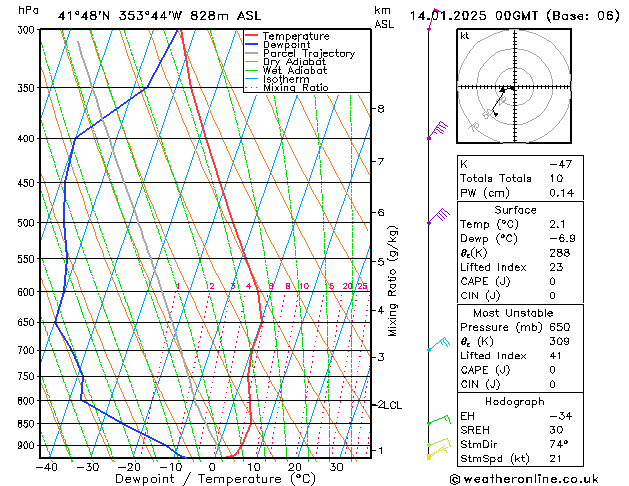
Task: Click the magenta wind barb at 400 hPa
Action: pyautogui.click(x=438, y=130)
